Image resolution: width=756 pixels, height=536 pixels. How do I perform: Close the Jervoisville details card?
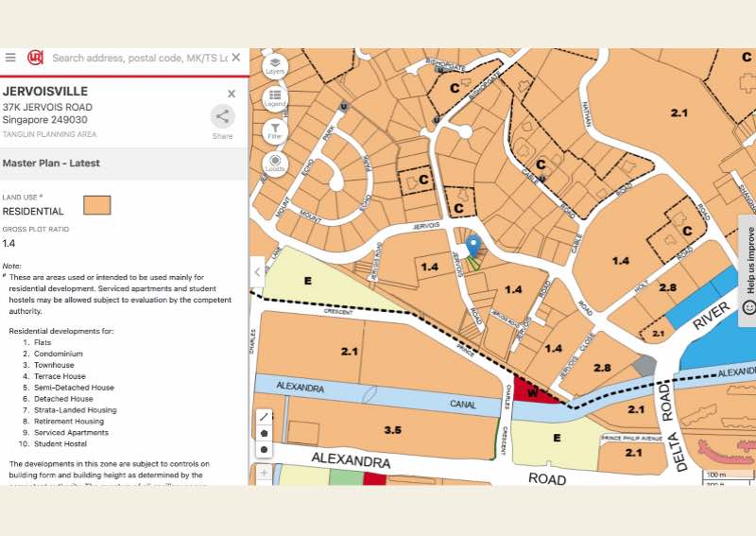232,94
